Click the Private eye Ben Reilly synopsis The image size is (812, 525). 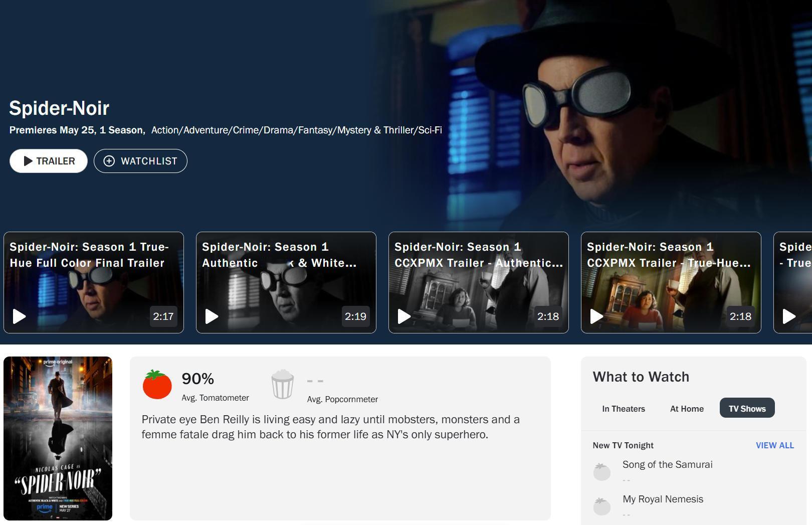click(331, 427)
